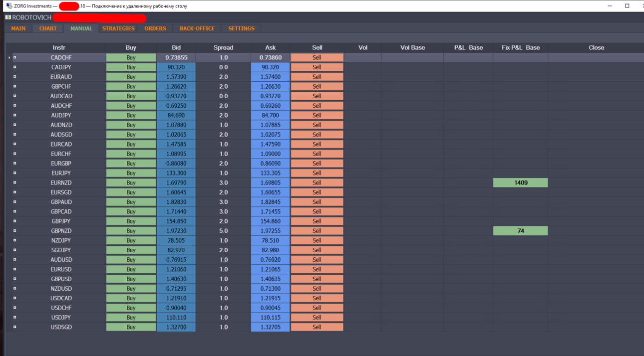Click the EURNZD bid 1.69790
The image size is (644, 356).
point(176,182)
